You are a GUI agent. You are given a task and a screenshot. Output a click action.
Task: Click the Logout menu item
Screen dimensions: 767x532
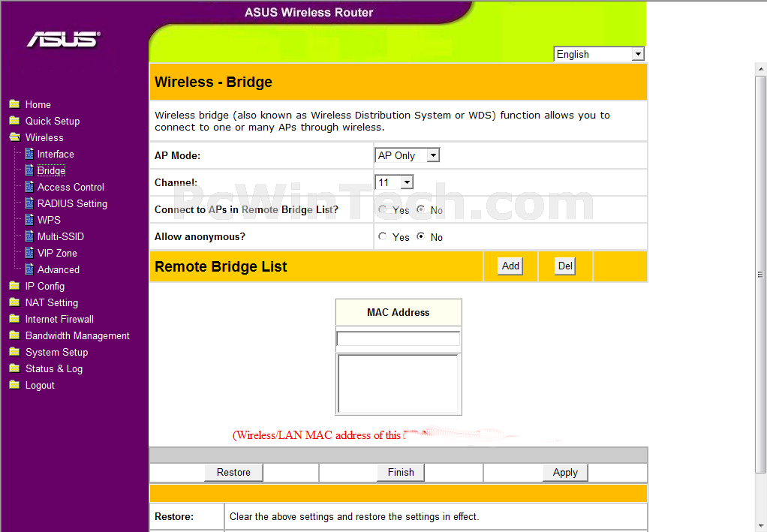click(40, 386)
